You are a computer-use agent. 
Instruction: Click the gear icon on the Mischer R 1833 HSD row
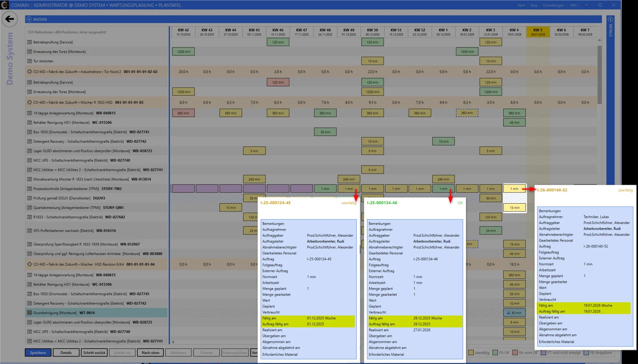point(29,102)
